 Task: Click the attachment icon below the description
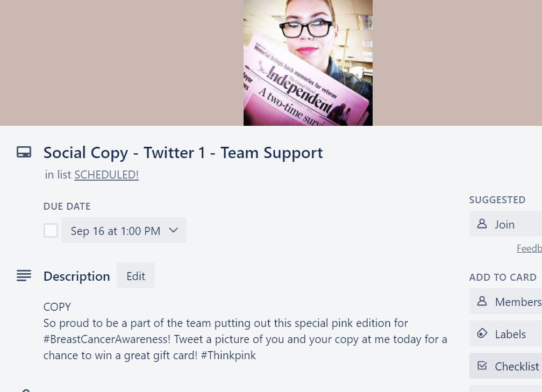(x=24, y=390)
